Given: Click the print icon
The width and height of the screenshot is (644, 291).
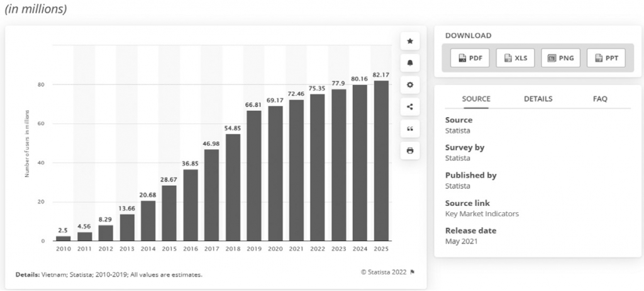Looking at the screenshot, I should pyautogui.click(x=410, y=151).
